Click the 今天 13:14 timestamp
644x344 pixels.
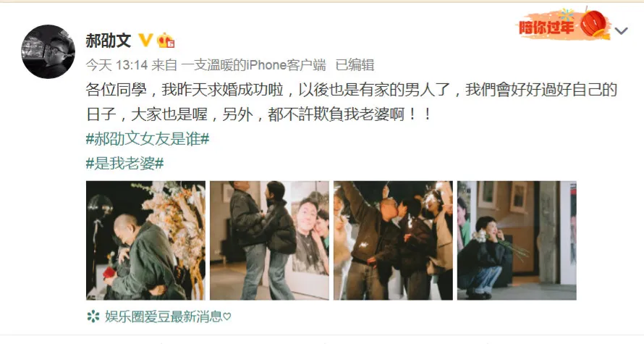[116, 65]
